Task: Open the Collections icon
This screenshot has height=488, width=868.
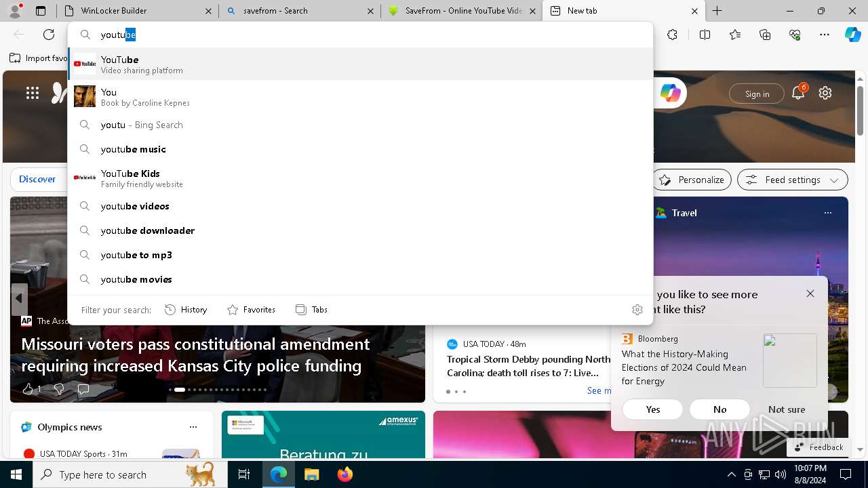Action: point(765,35)
